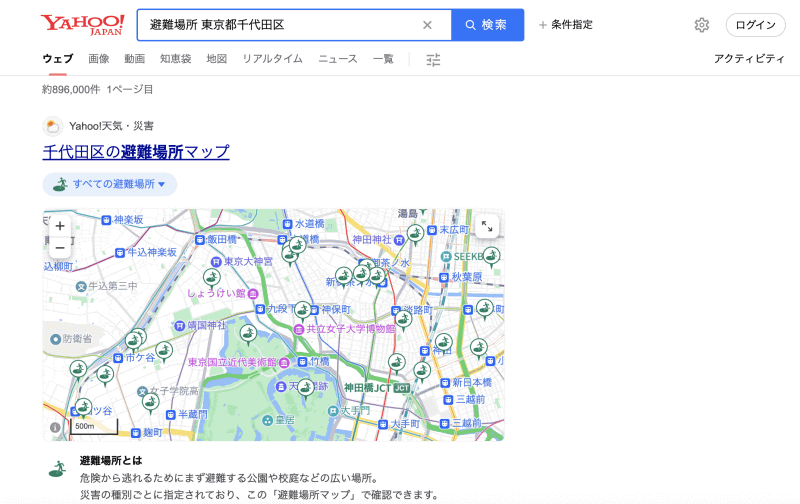Viewport: 800px width, 504px height.
Task: Click the 東京国立近代美術館 museum icon
Action: pyautogui.click(x=284, y=363)
